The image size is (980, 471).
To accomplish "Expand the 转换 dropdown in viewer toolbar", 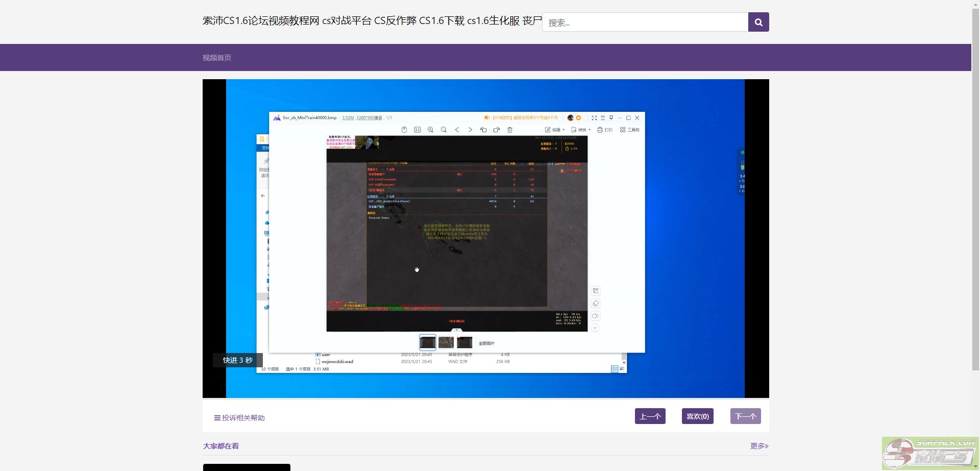I will (581, 130).
